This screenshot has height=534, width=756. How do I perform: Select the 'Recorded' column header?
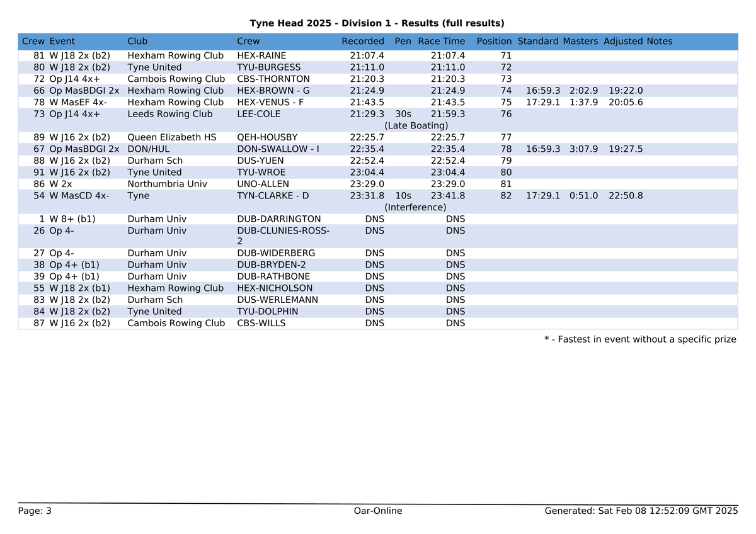363,42
